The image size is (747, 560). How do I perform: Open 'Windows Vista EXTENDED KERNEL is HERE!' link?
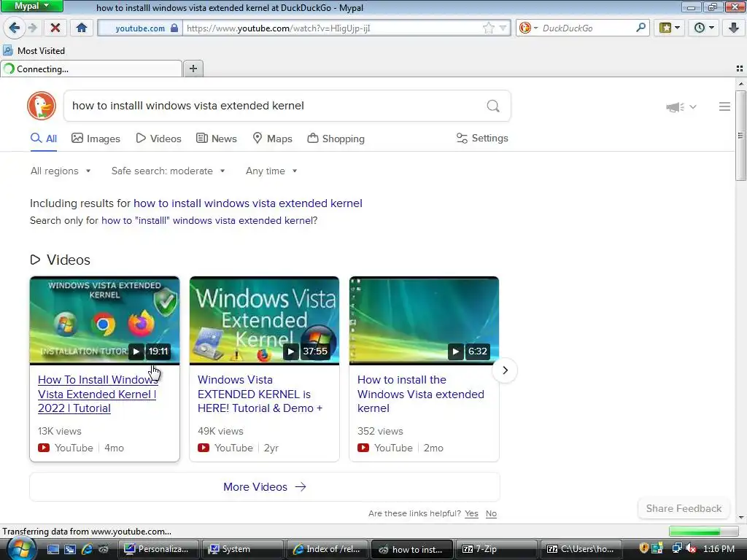(x=260, y=394)
